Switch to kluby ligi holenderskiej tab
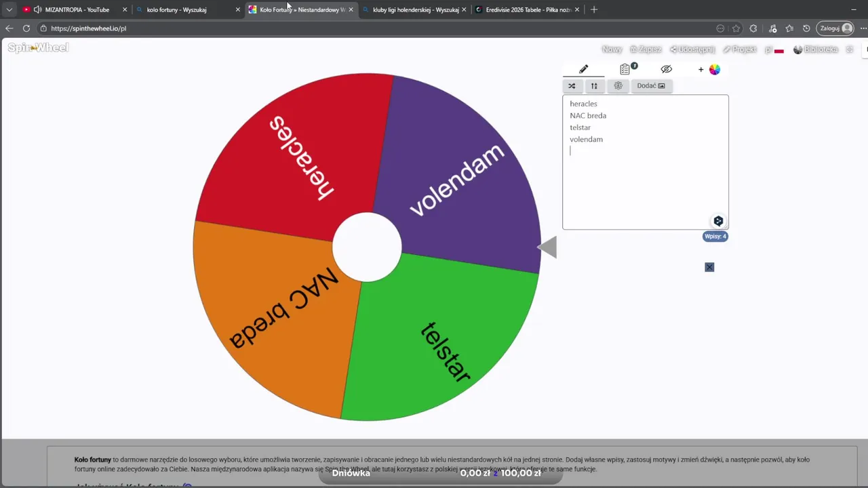 (415, 9)
